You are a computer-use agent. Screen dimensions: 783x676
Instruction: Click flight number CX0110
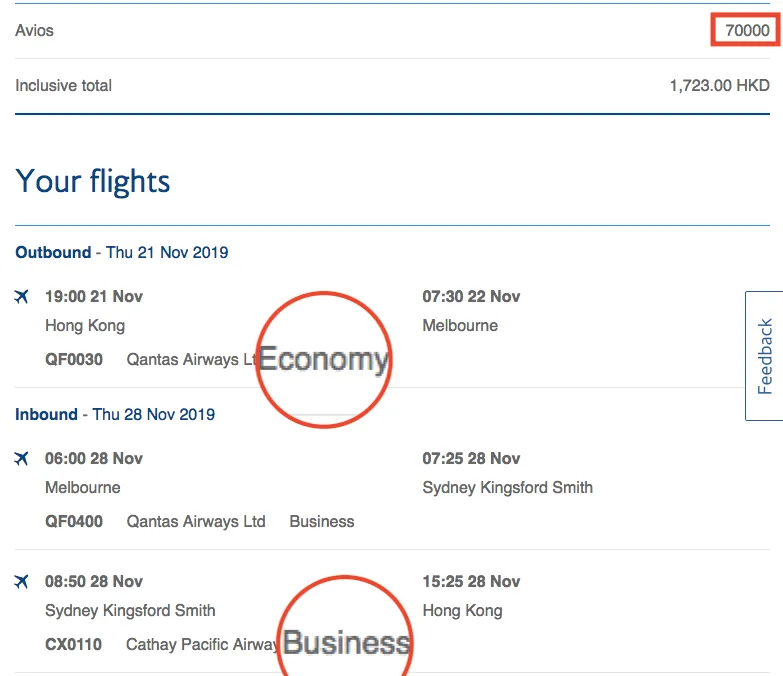click(73, 645)
